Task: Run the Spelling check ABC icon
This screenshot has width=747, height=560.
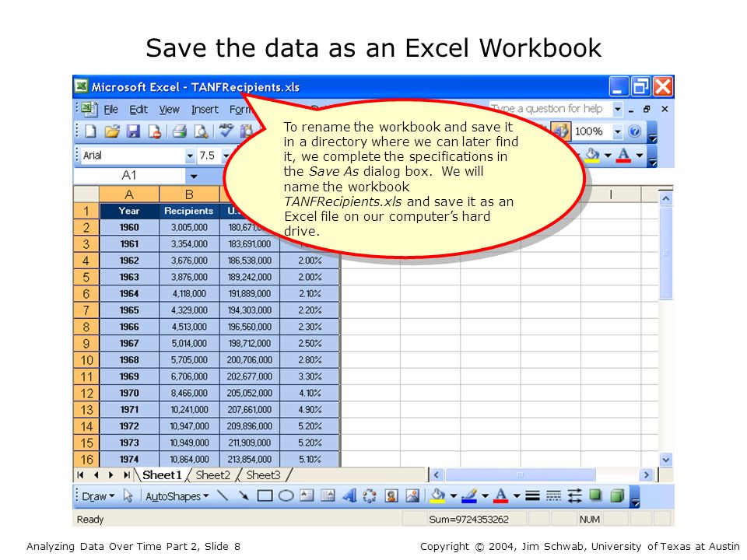Action: 226,131
